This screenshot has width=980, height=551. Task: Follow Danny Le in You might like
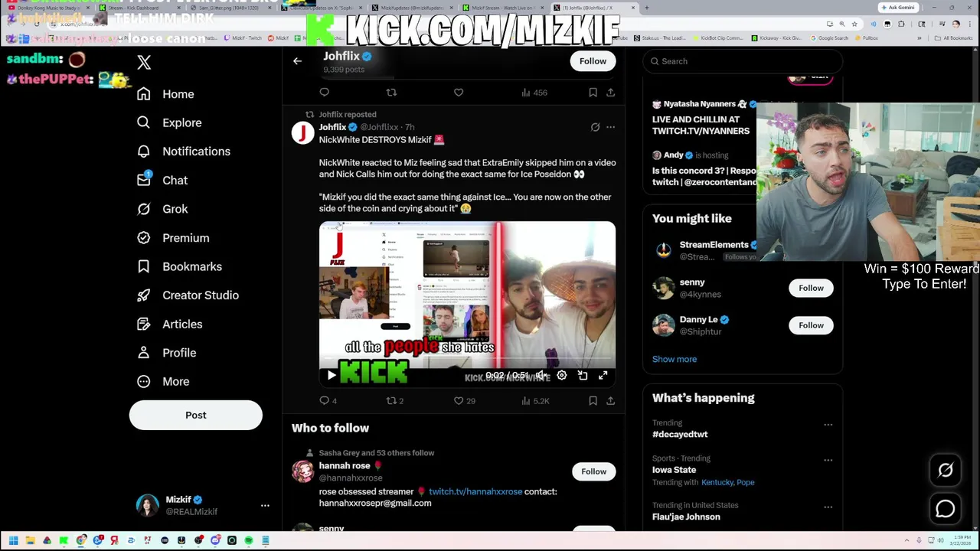click(811, 325)
